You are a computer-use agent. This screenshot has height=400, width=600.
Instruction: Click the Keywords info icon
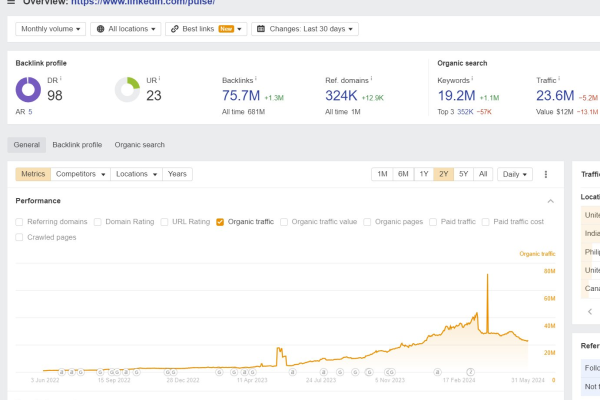point(472,78)
